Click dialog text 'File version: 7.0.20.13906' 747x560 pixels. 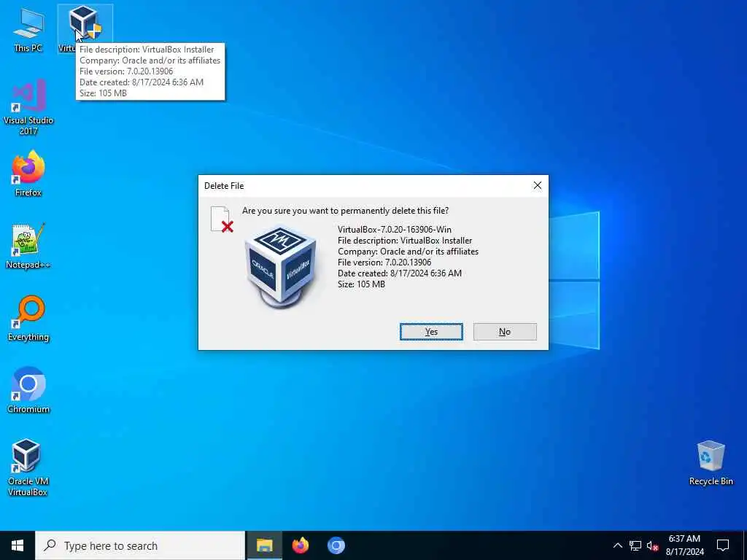[384, 262]
